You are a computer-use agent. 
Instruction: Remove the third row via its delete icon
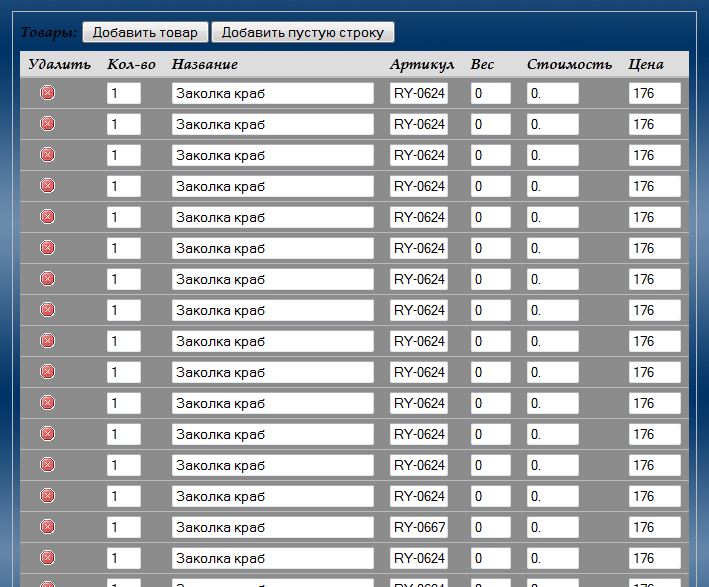pyautogui.click(x=47, y=155)
